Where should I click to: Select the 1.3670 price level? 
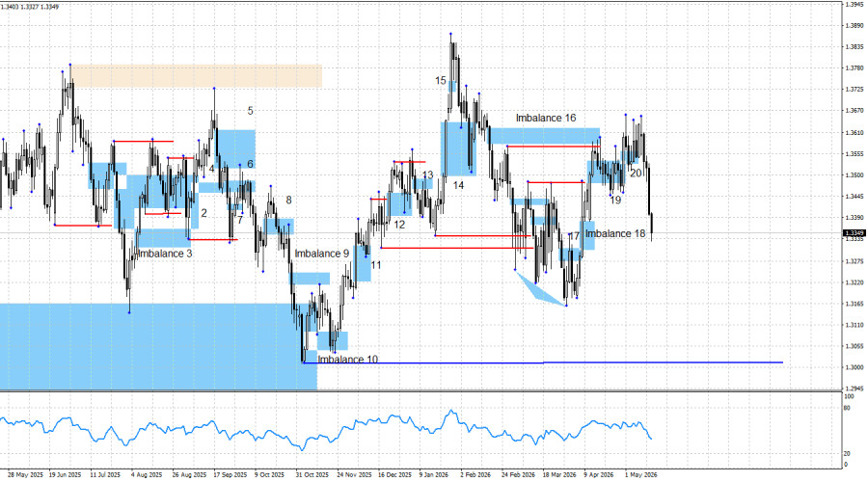click(x=854, y=111)
